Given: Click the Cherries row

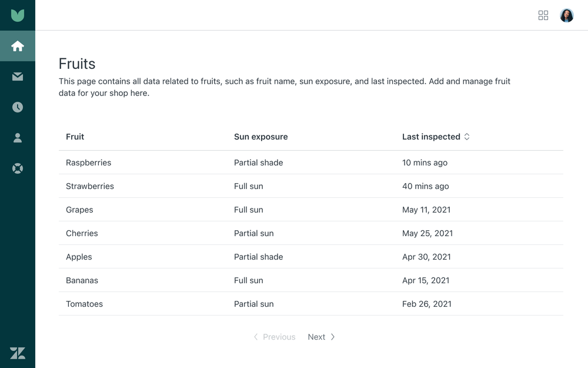Looking at the screenshot, I should 82,233.
